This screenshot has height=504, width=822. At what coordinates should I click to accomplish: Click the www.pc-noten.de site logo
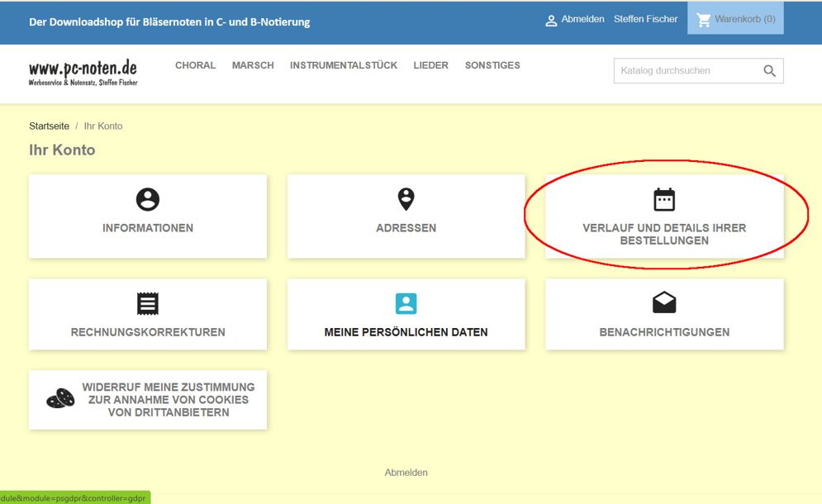83,72
